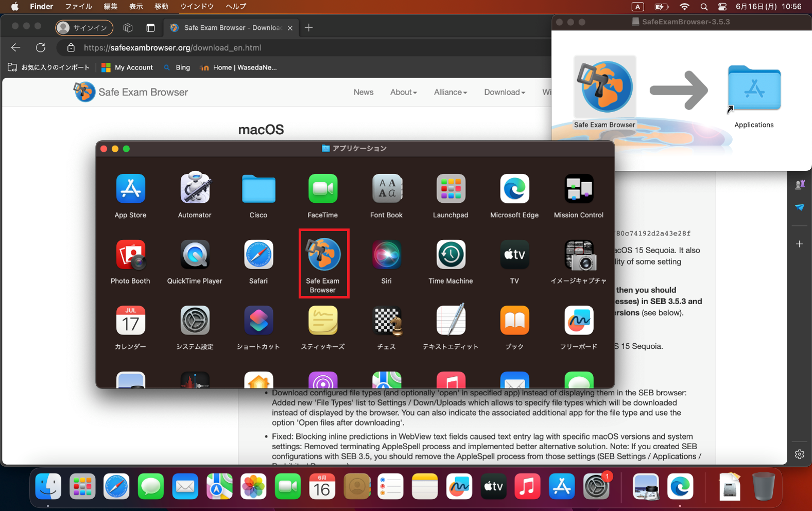Open the Bing bookmark
Viewport: 812px width, 511px height.
pyautogui.click(x=177, y=67)
